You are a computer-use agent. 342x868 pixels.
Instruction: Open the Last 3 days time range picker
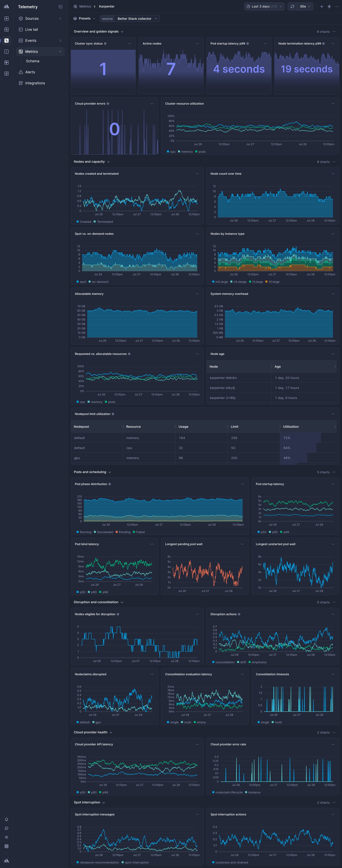click(265, 6)
